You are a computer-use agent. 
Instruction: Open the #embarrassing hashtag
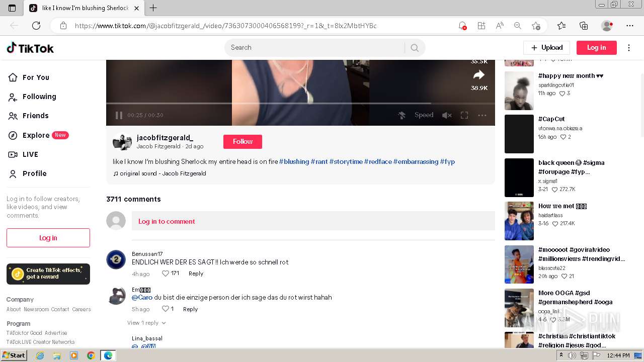416,162
